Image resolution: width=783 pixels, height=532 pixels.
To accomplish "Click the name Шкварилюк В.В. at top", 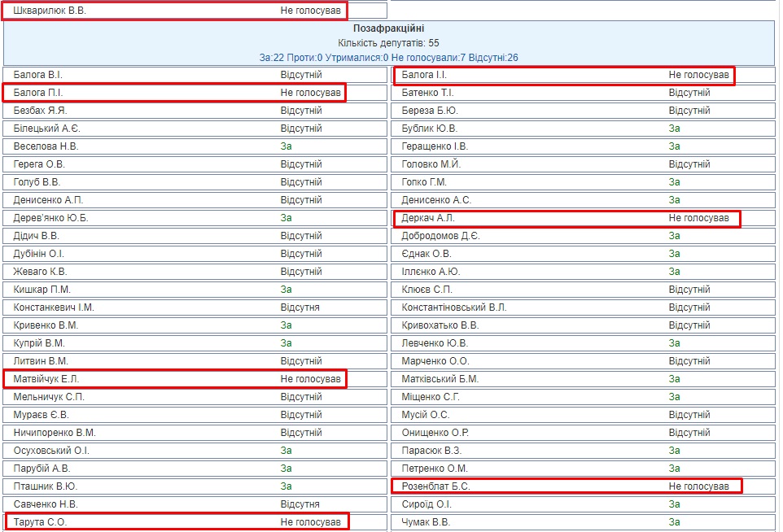I will 50,11.
